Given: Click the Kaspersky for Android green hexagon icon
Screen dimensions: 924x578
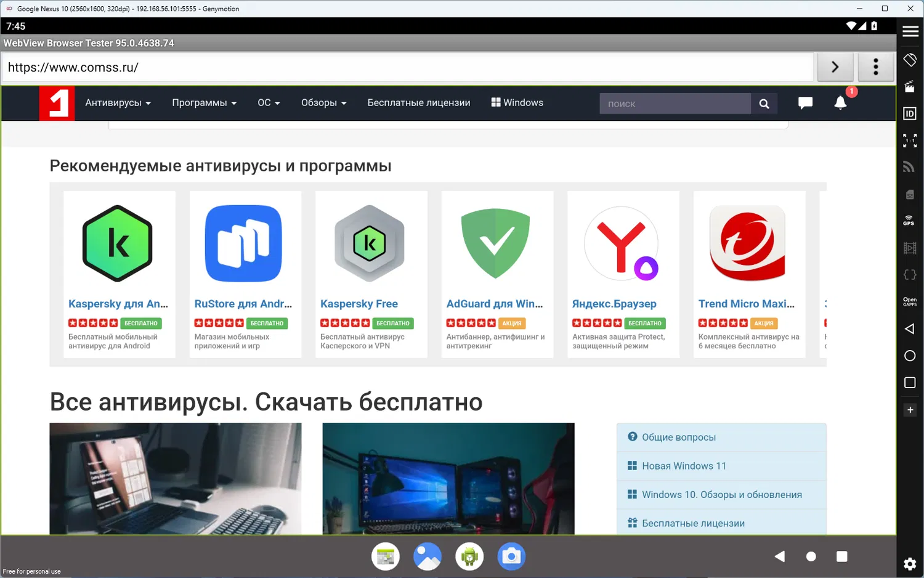Looking at the screenshot, I should pyautogui.click(x=118, y=243).
